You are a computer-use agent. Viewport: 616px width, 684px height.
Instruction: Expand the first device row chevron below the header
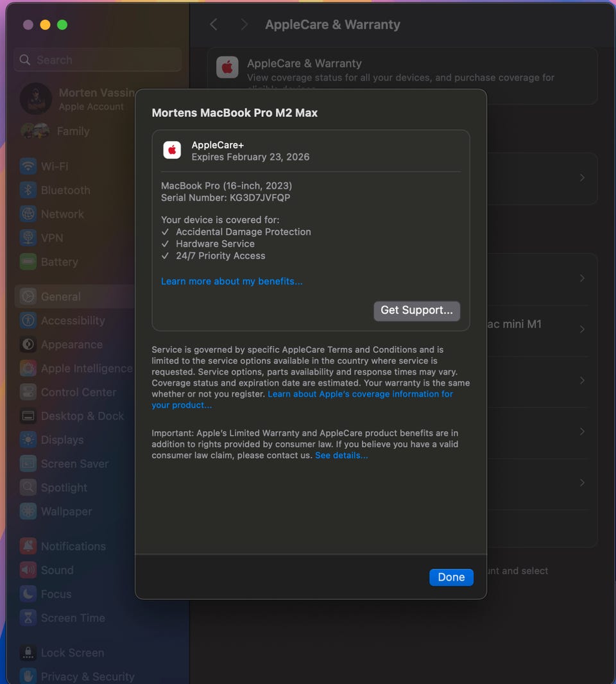point(582,178)
